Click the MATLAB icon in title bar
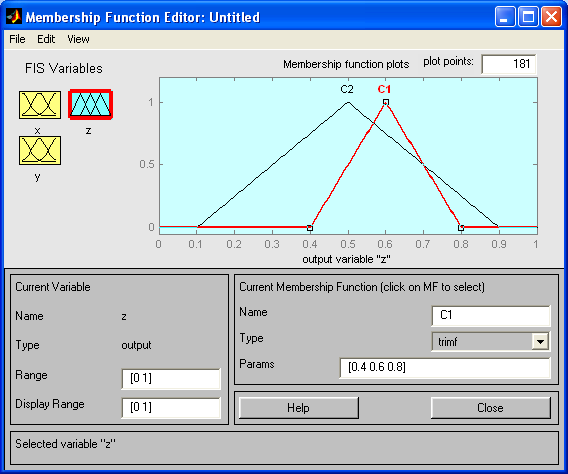This screenshot has height=474, width=568. (14, 17)
